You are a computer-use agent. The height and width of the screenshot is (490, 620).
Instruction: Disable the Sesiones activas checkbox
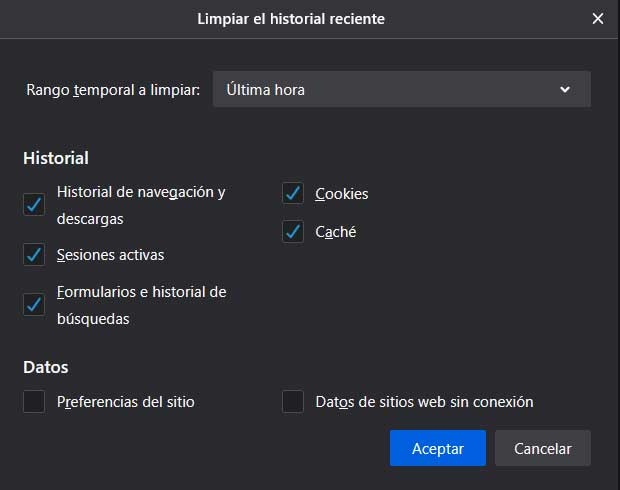[x=34, y=254]
